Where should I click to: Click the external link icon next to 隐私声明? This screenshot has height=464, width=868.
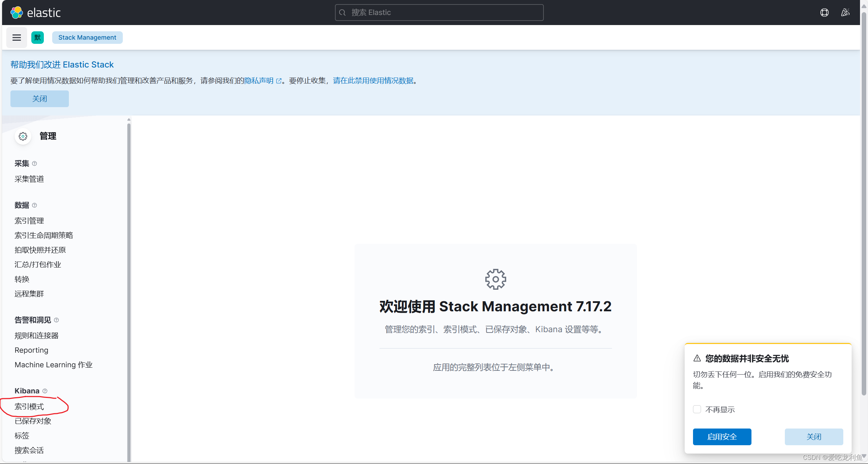tap(279, 81)
